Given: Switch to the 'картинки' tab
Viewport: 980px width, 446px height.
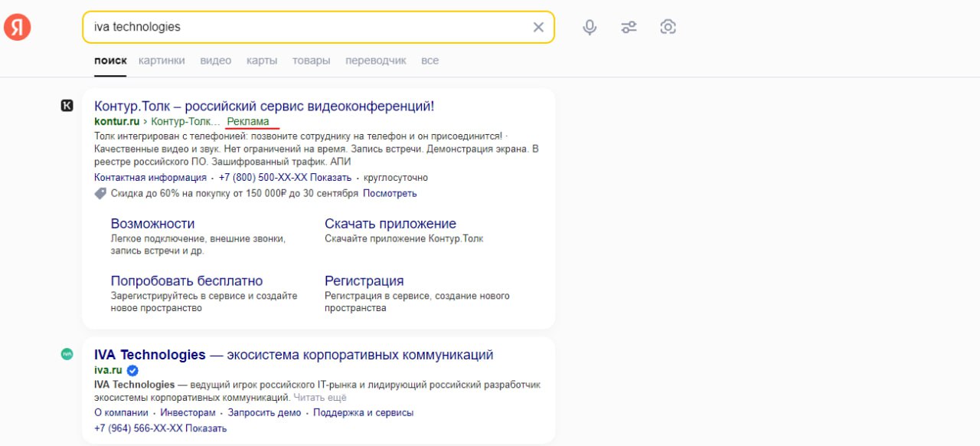Looking at the screenshot, I should pos(162,61).
